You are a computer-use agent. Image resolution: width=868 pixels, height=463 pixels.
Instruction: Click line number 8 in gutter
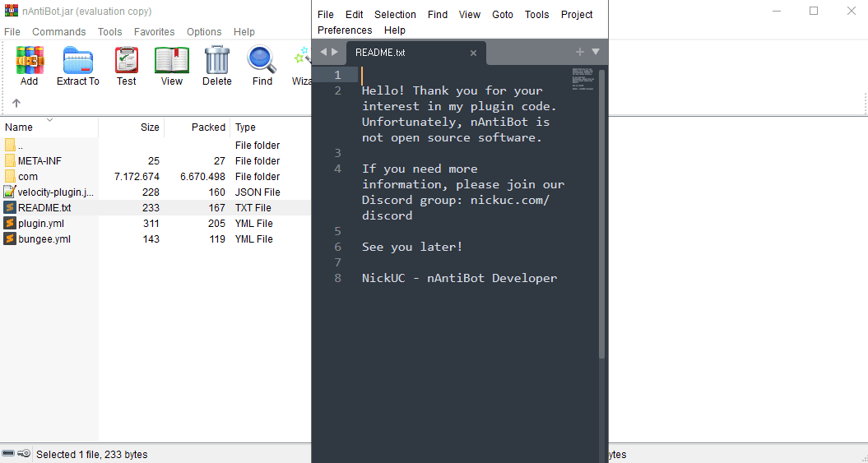coord(337,278)
